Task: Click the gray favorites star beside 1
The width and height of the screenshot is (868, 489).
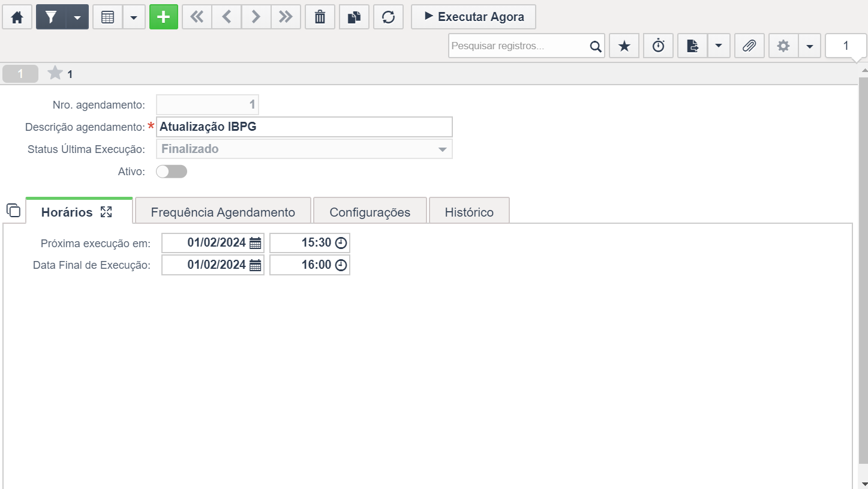Action: 55,73
